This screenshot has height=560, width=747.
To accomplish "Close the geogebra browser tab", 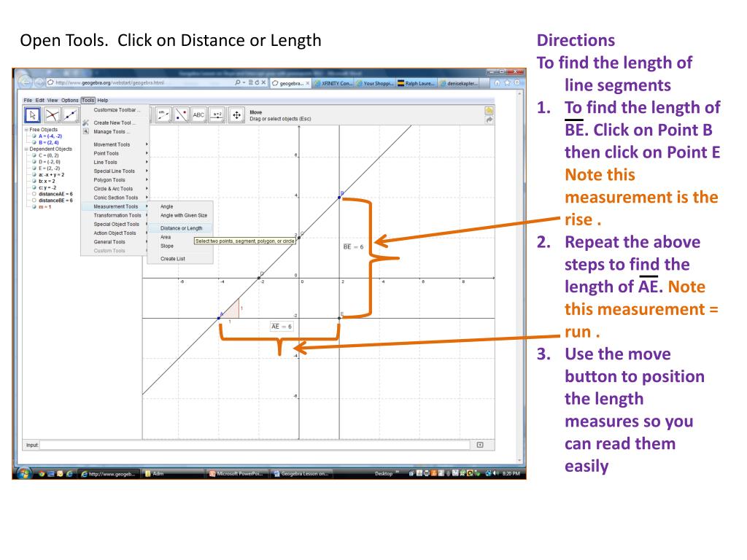I will pos(308,83).
